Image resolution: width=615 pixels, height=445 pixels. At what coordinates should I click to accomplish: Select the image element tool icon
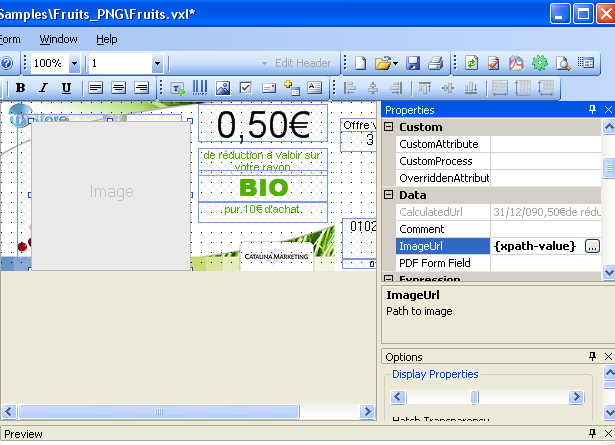(223, 88)
